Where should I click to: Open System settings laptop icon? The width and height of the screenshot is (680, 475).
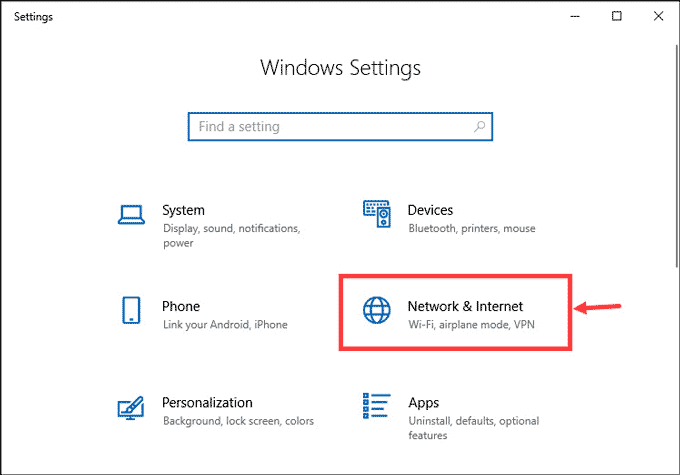[131, 215]
